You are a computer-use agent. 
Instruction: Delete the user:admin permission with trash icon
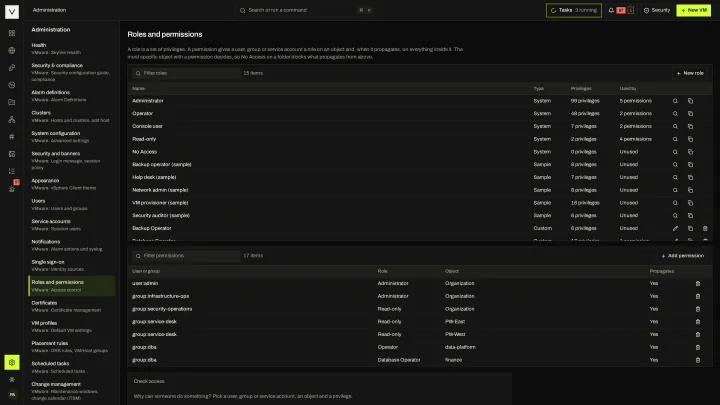pos(698,283)
